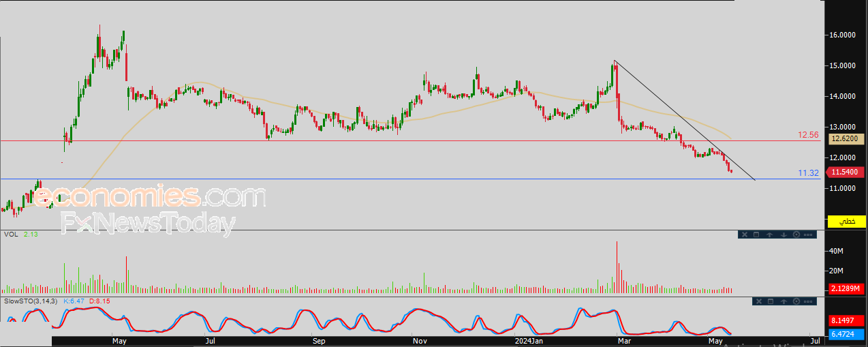Viewport: 868px width, 347px height.
Task: Close the SlowSTO indicator panel
Action: click(x=759, y=301)
